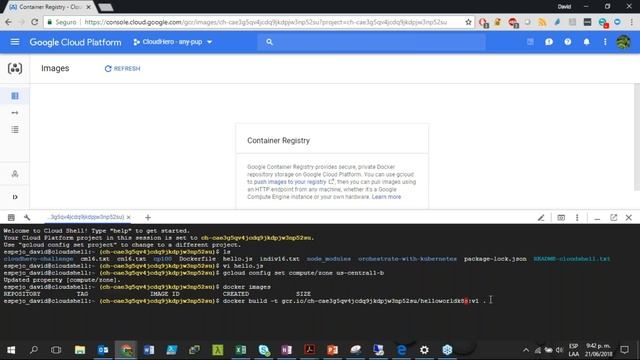Open Outlook from taskbar
This screenshot has width=640, height=360.
click(103, 350)
